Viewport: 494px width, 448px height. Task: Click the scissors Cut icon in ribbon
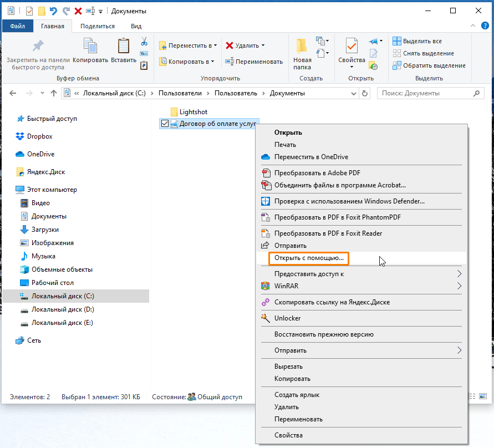(144, 42)
